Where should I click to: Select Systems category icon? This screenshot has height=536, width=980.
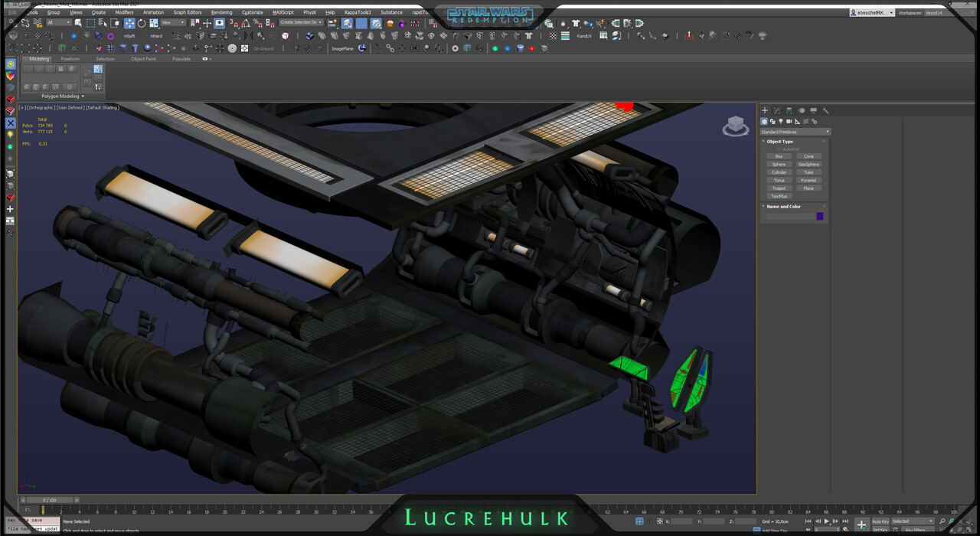click(x=814, y=122)
